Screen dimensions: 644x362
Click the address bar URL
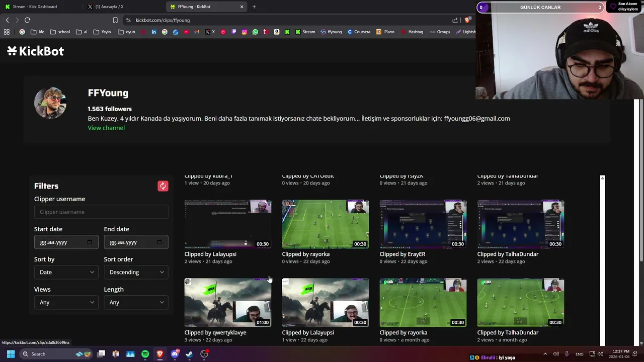tap(163, 20)
